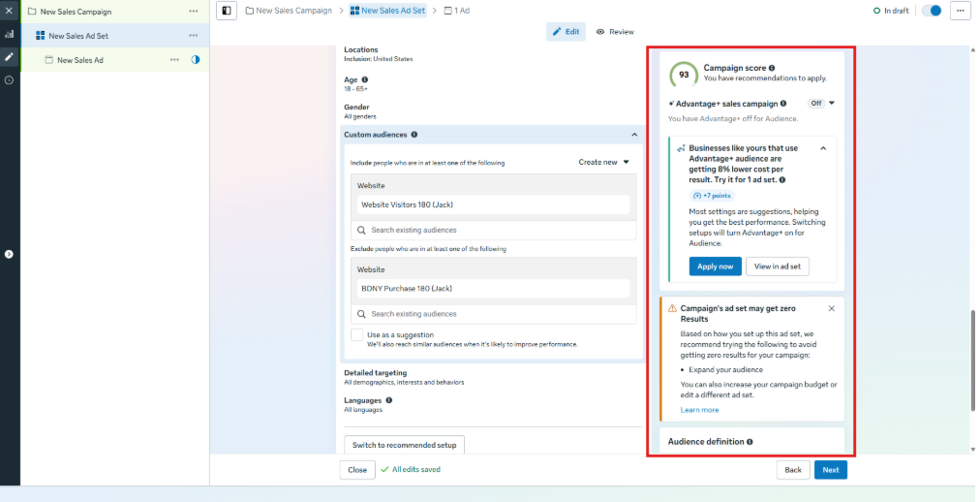Image resolution: width=980 pixels, height=502 pixels.
Task: Select the BDNY Purchase 180 (Jack) audience
Action: [494, 288]
